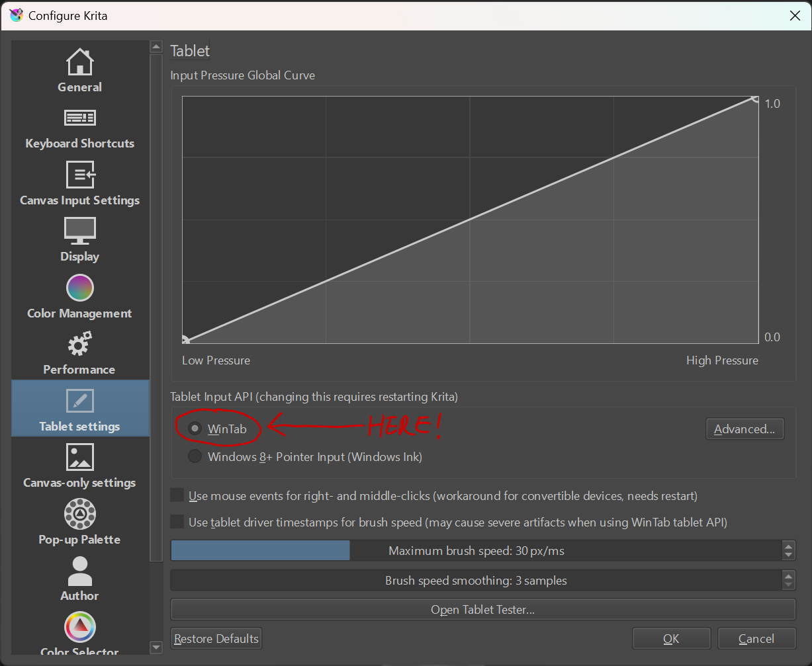Select Windows 8+ Pointer Input radio button
The image size is (812, 666).
(195, 456)
